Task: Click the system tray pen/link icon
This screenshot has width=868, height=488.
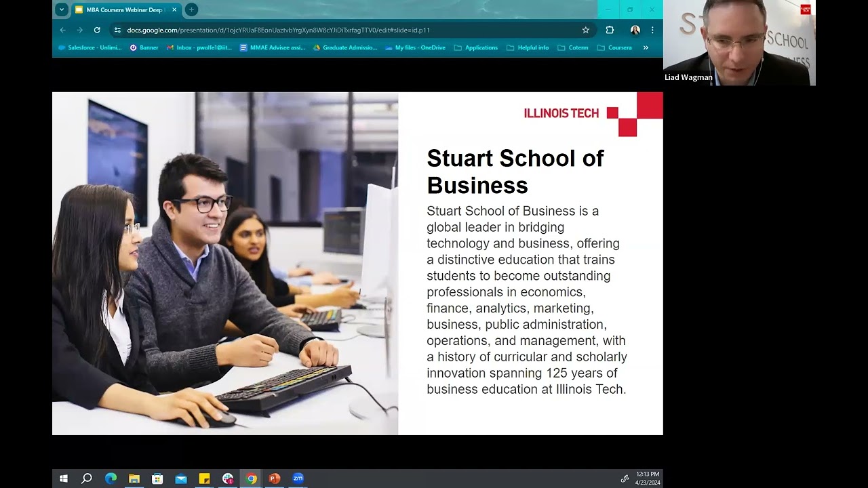Action: (x=625, y=479)
